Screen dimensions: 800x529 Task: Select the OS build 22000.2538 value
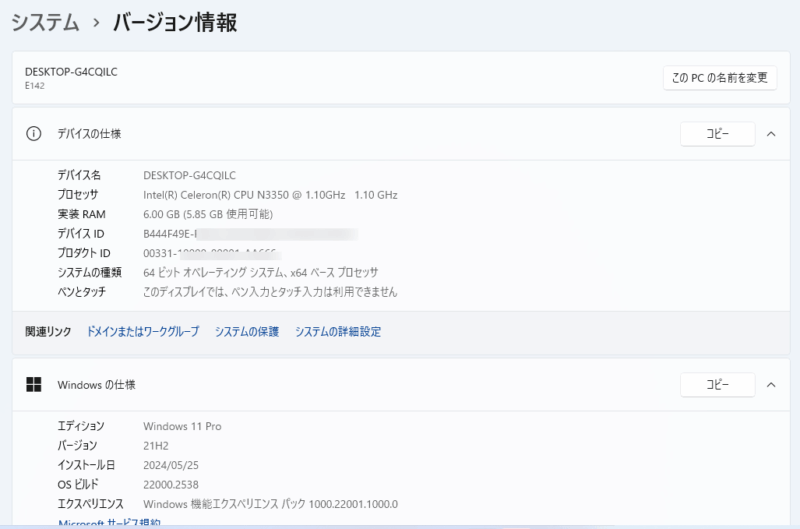(x=171, y=485)
